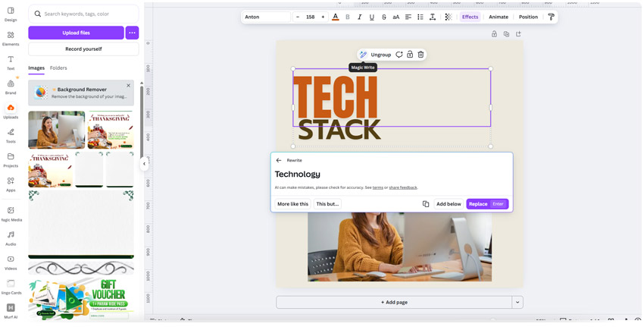
Task: Open the text alignment option
Action: pyautogui.click(x=408, y=17)
